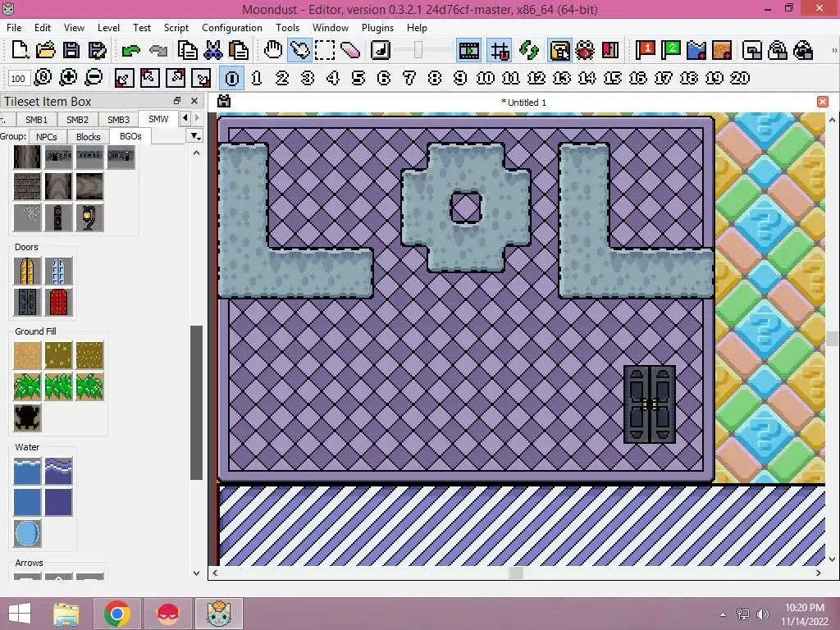
Task: Close the Untitled 1 document
Action: coord(822,102)
